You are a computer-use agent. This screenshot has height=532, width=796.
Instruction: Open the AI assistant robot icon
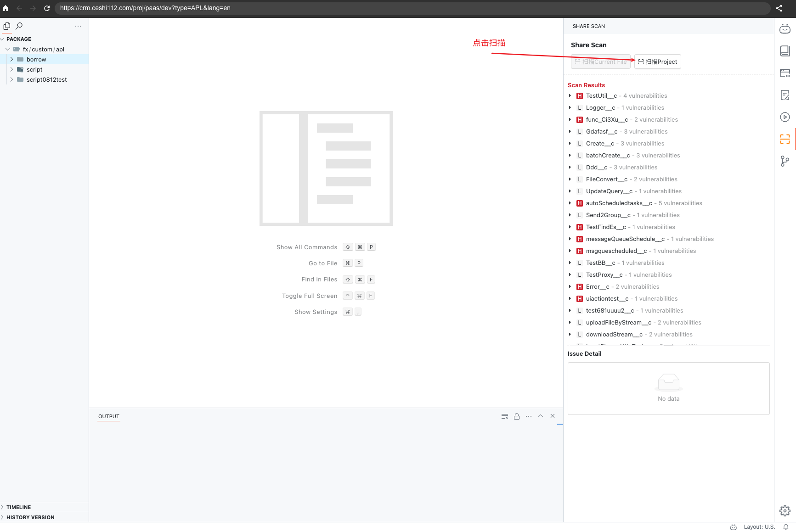click(785, 29)
